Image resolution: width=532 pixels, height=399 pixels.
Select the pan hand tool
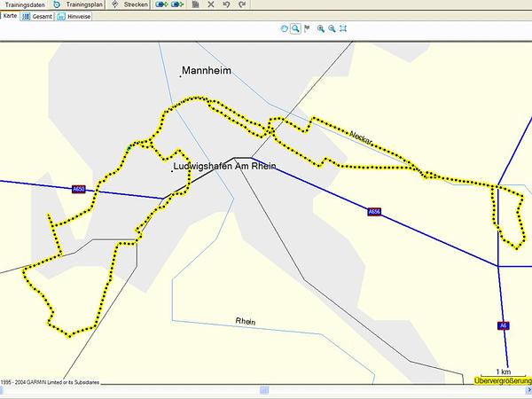(285, 28)
